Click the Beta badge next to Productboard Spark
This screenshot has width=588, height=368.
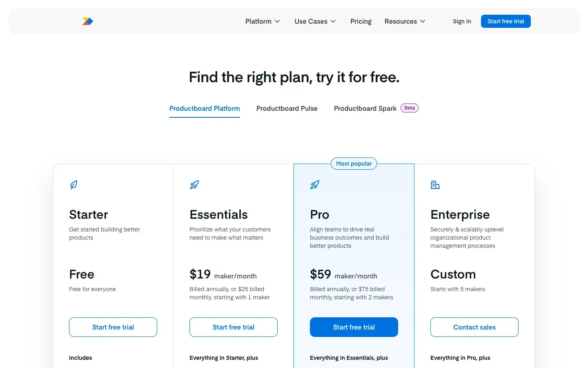410,108
